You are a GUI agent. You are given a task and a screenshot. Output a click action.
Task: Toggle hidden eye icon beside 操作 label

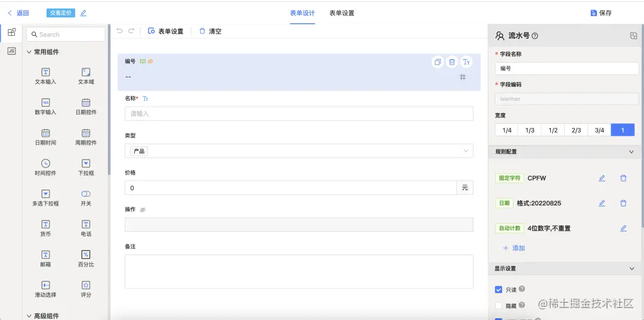[x=143, y=210]
